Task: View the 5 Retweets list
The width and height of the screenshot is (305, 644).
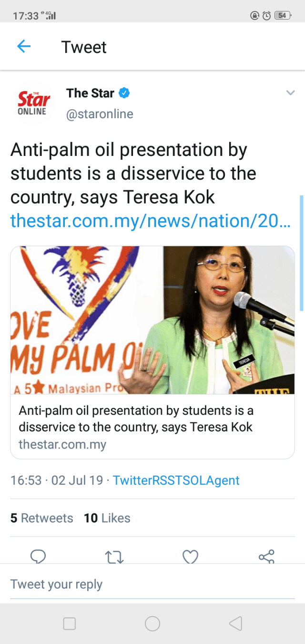Action: coord(42,518)
